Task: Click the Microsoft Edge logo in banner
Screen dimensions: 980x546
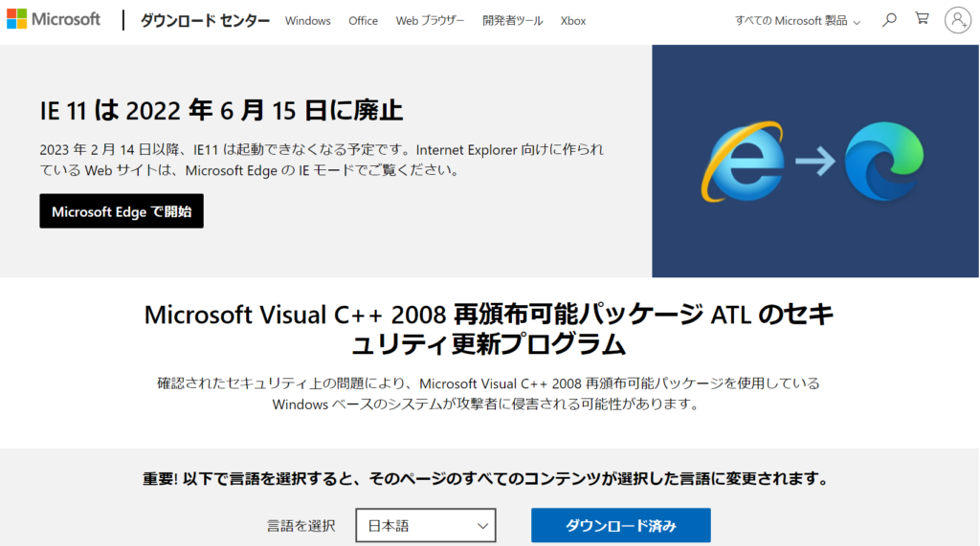Action: (x=883, y=162)
